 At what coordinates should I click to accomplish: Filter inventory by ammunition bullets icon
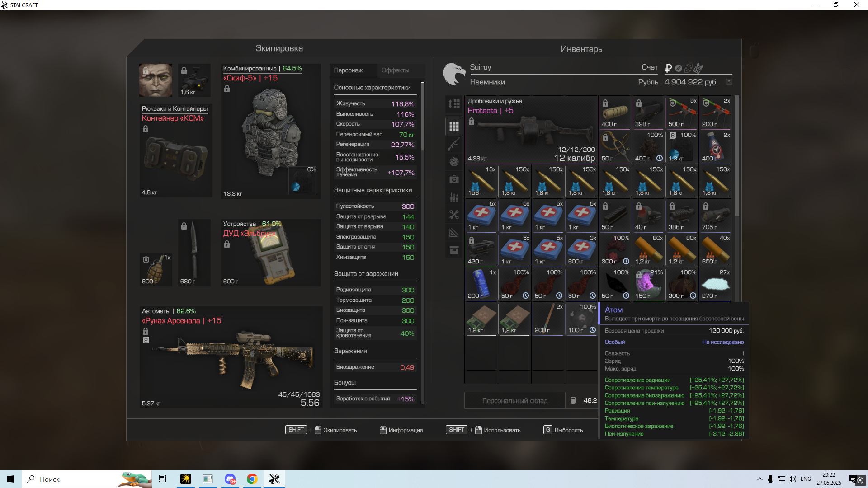[454, 197]
